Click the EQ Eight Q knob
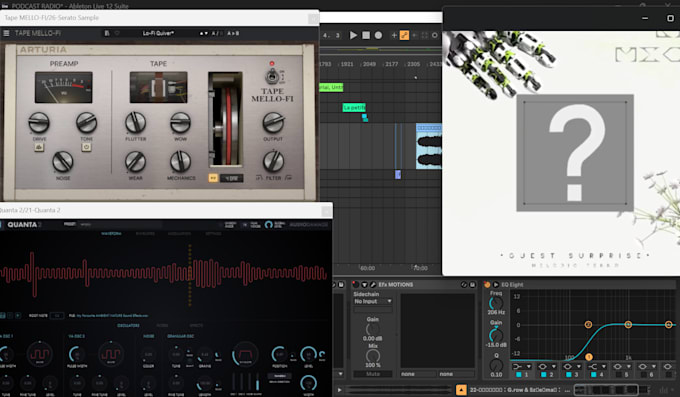Image resolution: width=680 pixels, height=397 pixels. point(496,366)
